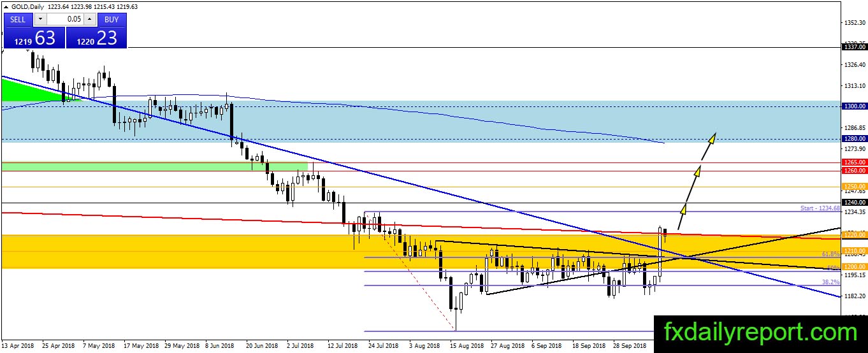
Task: Click the orange 1250.00 level label
Action: coord(854,187)
